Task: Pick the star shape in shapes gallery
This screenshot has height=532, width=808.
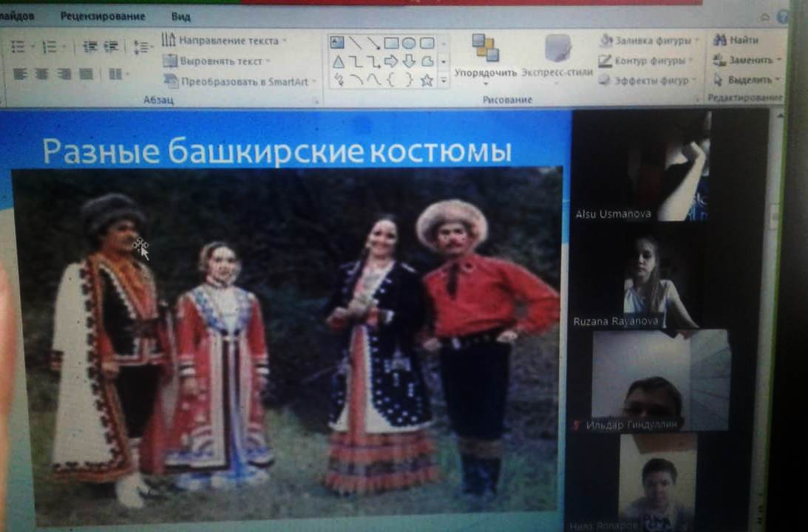Action: (427, 80)
